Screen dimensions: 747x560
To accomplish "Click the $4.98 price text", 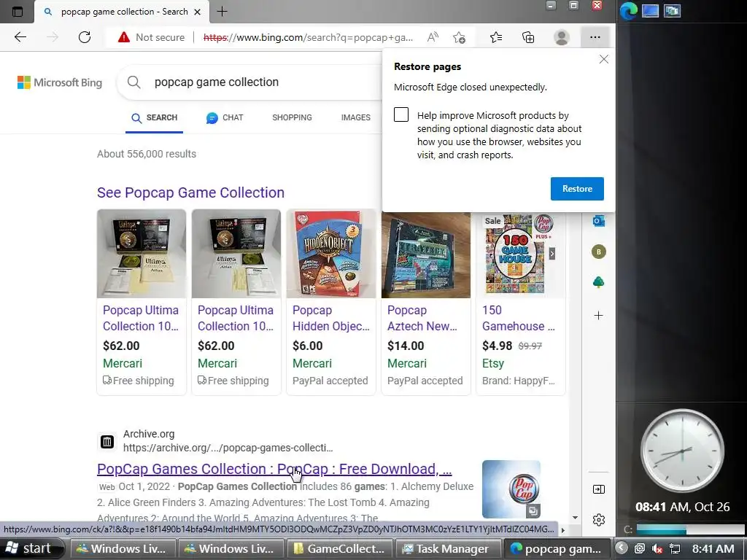I will pyautogui.click(x=497, y=346).
